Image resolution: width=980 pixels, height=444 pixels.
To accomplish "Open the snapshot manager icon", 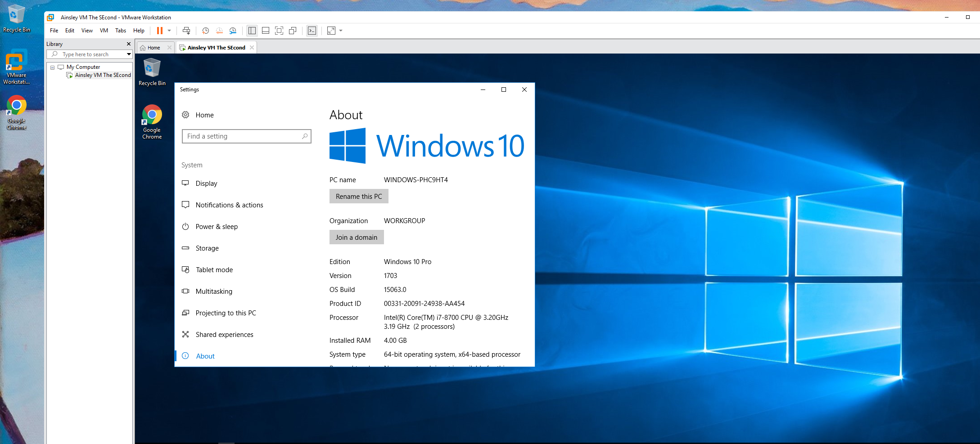I will (233, 31).
